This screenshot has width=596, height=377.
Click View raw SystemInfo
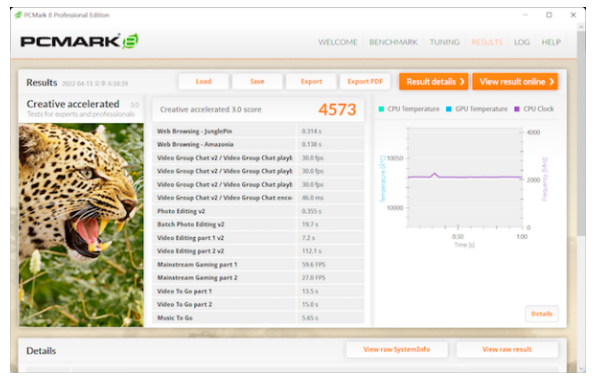click(x=397, y=349)
